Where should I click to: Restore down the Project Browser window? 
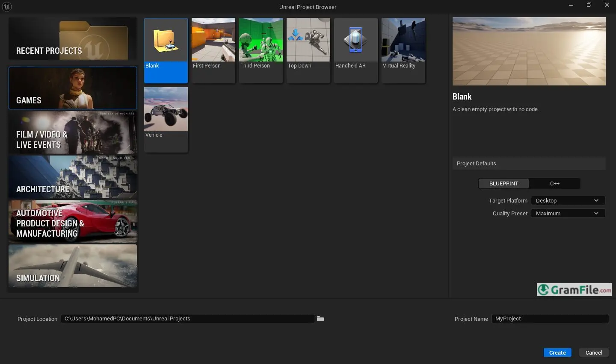click(589, 5)
